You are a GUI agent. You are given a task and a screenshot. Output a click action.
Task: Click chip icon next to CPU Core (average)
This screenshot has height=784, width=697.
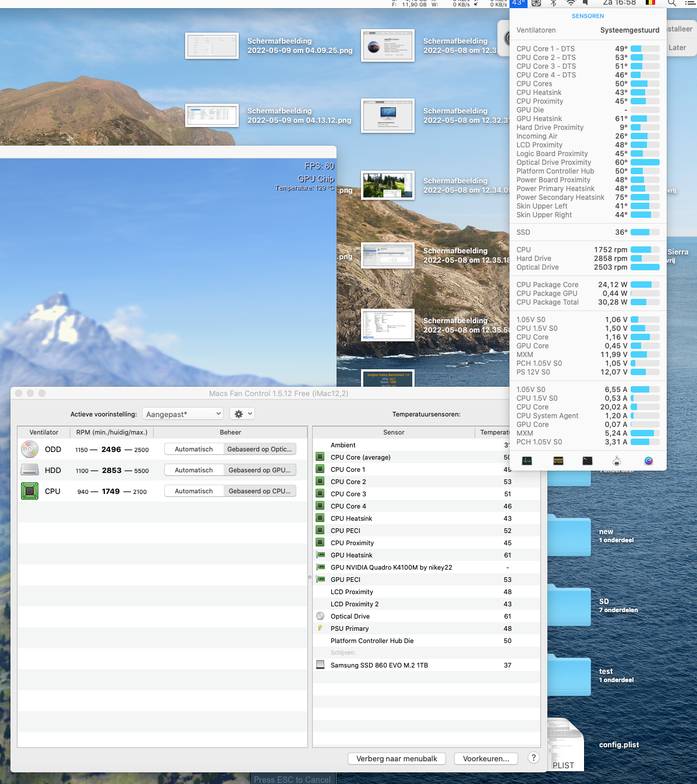320,457
